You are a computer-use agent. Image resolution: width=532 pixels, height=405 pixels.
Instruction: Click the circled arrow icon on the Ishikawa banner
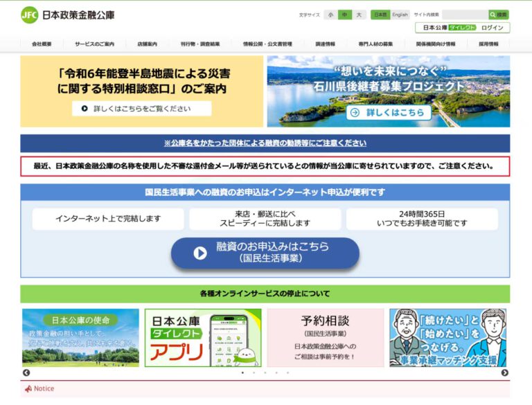(355, 113)
